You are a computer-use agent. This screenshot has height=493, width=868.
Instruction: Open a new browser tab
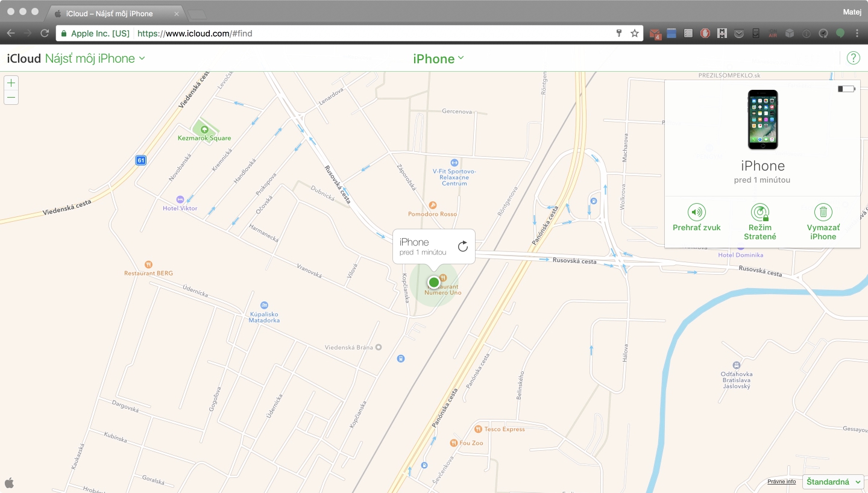tap(197, 14)
